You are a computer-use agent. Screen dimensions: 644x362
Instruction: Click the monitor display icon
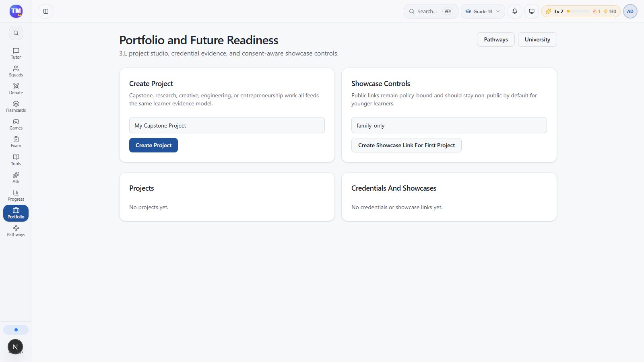click(532, 11)
